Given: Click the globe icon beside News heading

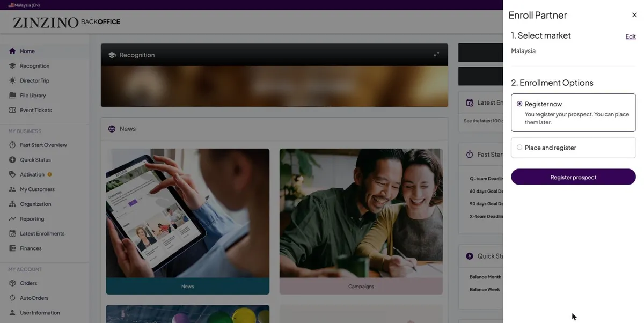Looking at the screenshot, I should tap(112, 129).
